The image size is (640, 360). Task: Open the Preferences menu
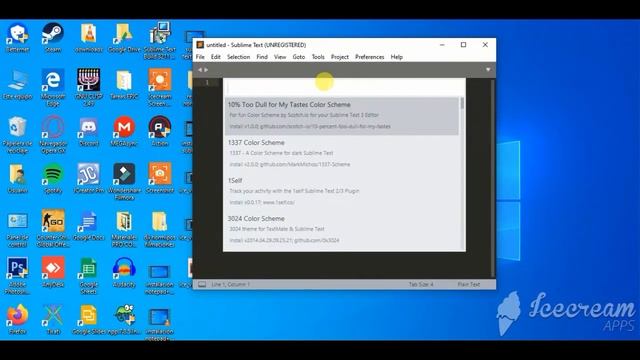coord(369,57)
